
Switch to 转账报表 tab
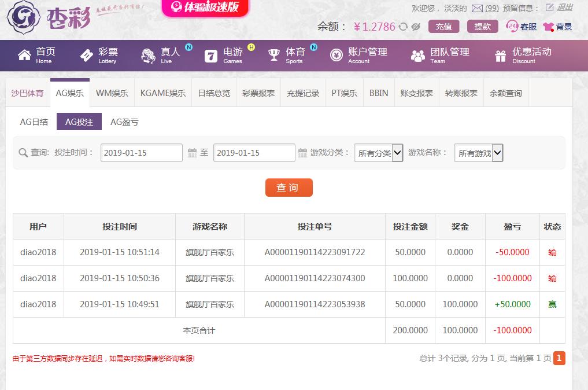[461, 93]
